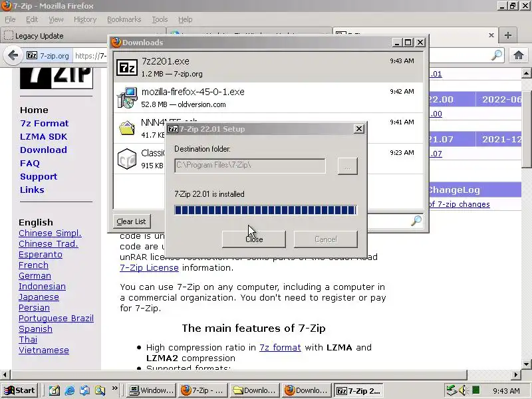532x399 pixels.
Task: Open the Windows Start menu
Action: pyautogui.click(x=20, y=390)
